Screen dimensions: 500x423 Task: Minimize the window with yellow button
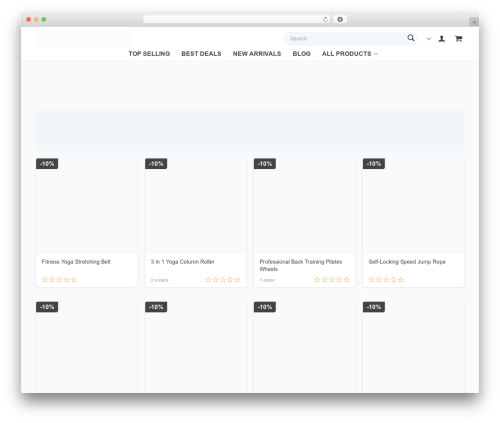point(36,20)
